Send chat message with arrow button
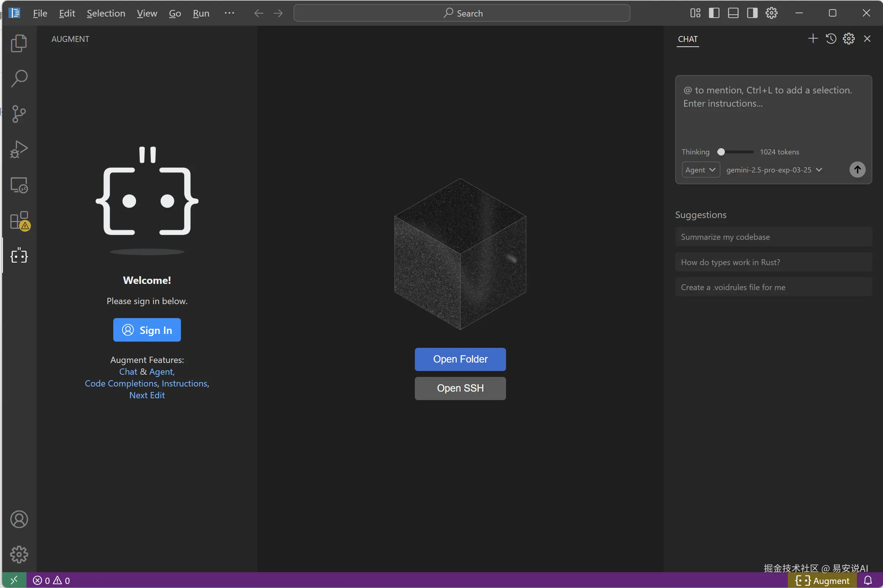The image size is (883, 588). coord(857,170)
